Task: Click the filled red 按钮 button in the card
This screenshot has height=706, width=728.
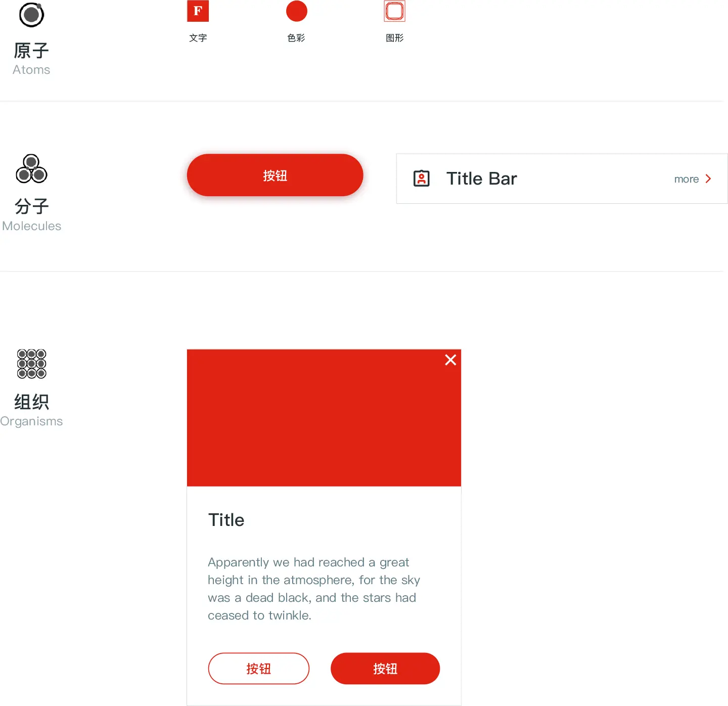Action: point(385,669)
